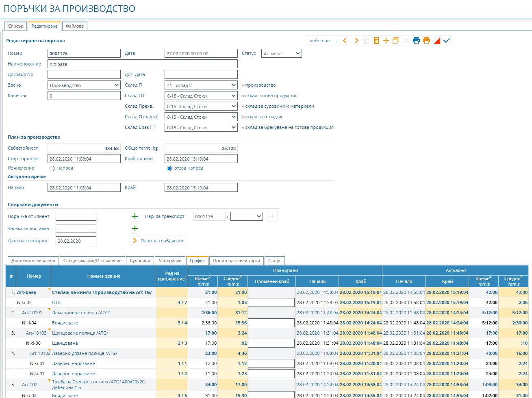
Task: Open the Art-10101 item link
Action: [32, 313]
